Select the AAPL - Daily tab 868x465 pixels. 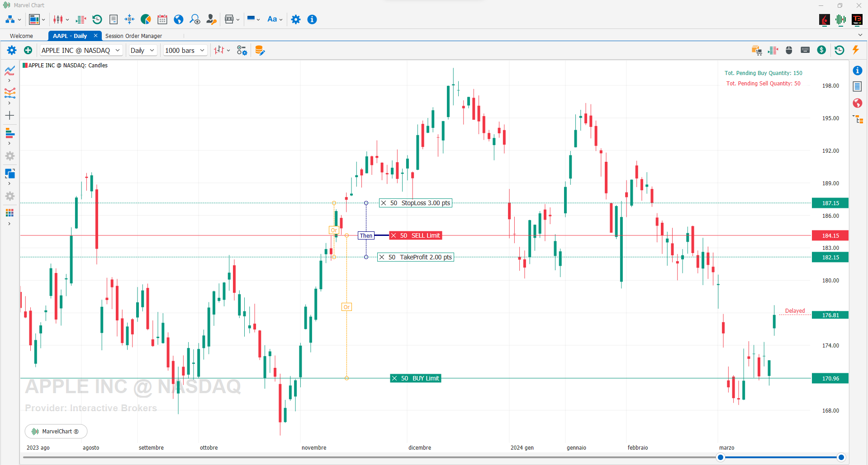[x=70, y=36]
